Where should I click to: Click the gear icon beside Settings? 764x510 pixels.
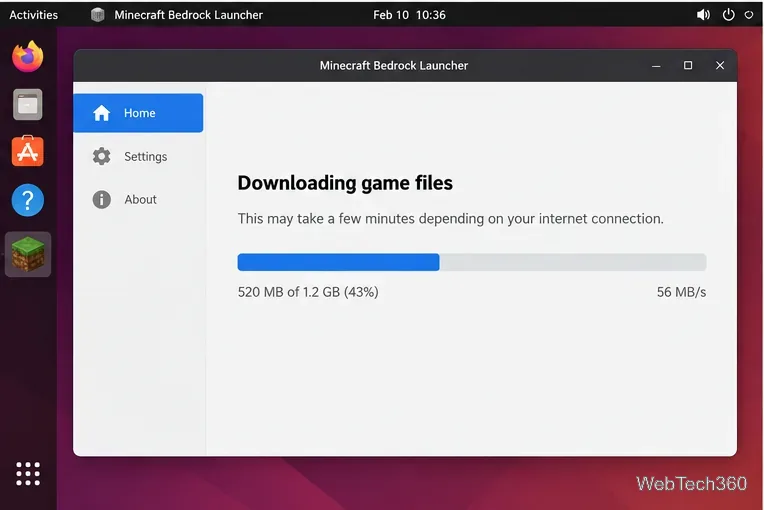point(101,156)
